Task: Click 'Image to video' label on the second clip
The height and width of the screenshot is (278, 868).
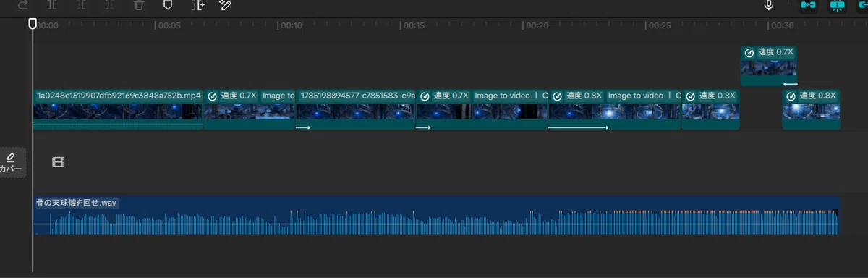Action: (278, 96)
